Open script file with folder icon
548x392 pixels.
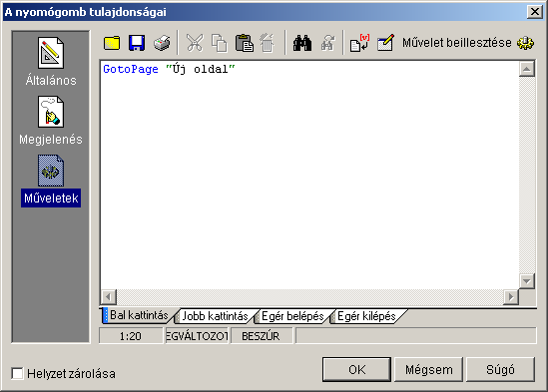click(112, 43)
